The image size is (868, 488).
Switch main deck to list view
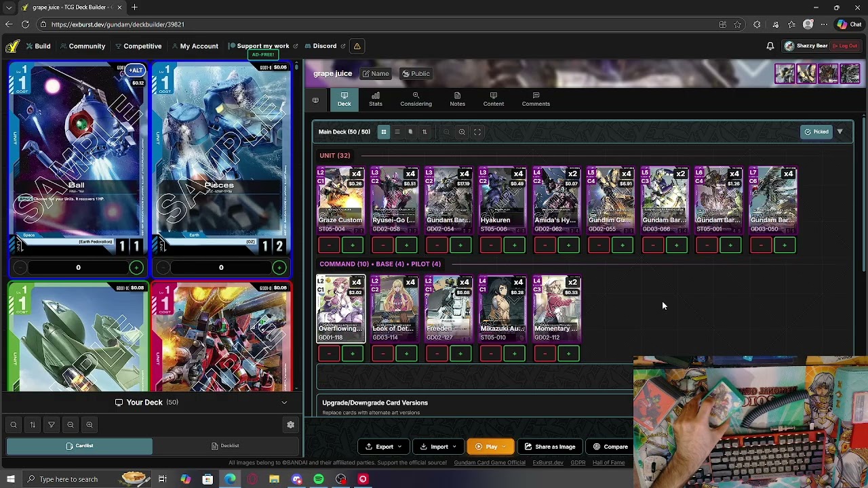397,132
